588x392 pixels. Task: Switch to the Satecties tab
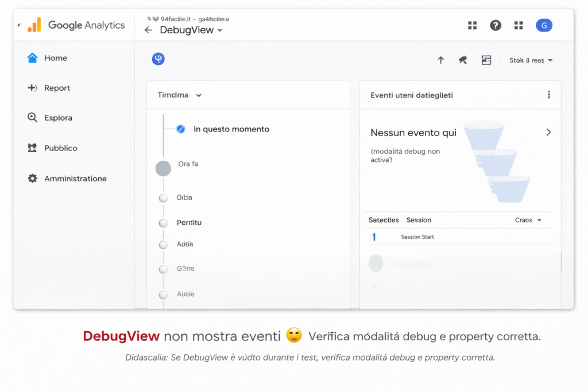point(384,220)
